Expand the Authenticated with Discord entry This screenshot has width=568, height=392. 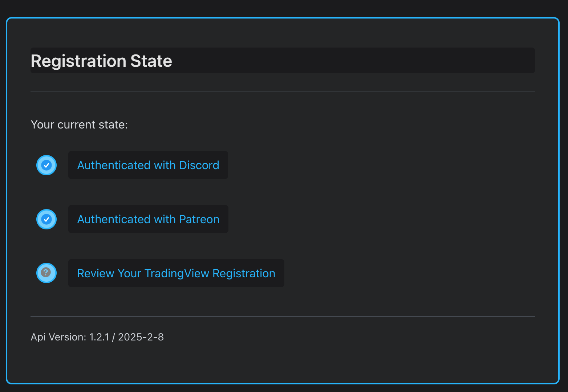pyautogui.click(x=148, y=165)
